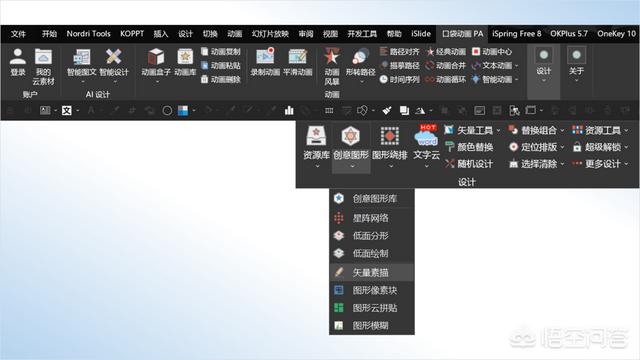Click the 登录 account icon

[x=18, y=62]
